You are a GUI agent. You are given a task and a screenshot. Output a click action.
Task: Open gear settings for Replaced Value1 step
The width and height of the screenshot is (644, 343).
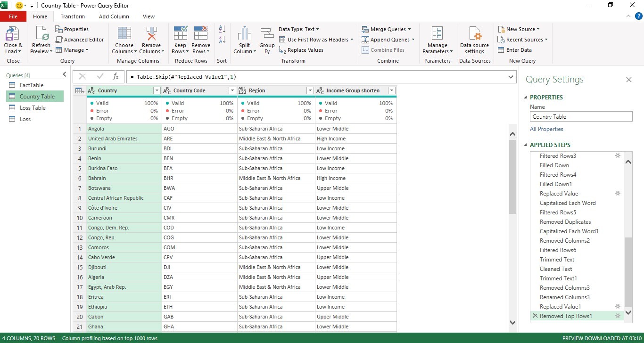tap(618, 306)
